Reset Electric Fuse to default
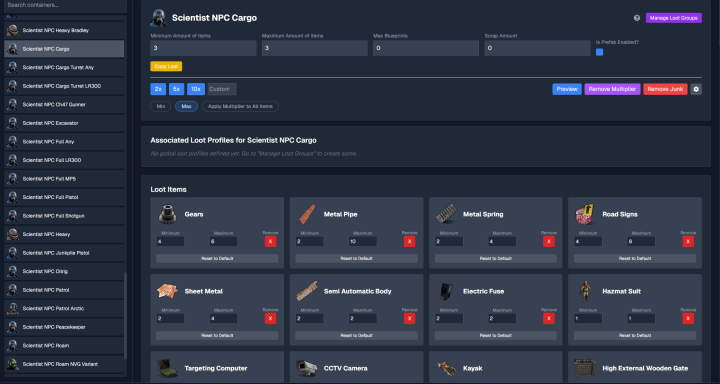720x384 pixels. 495,336
